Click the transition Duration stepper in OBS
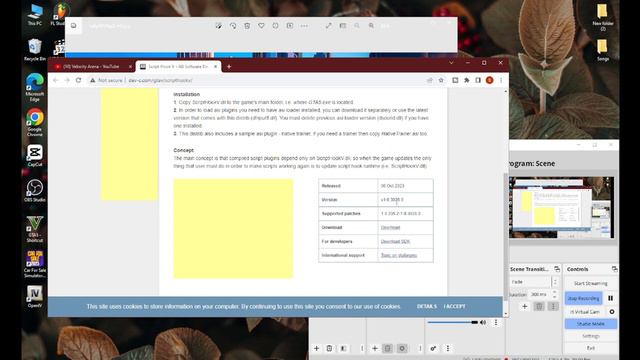640x360 pixels. click(554, 294)
